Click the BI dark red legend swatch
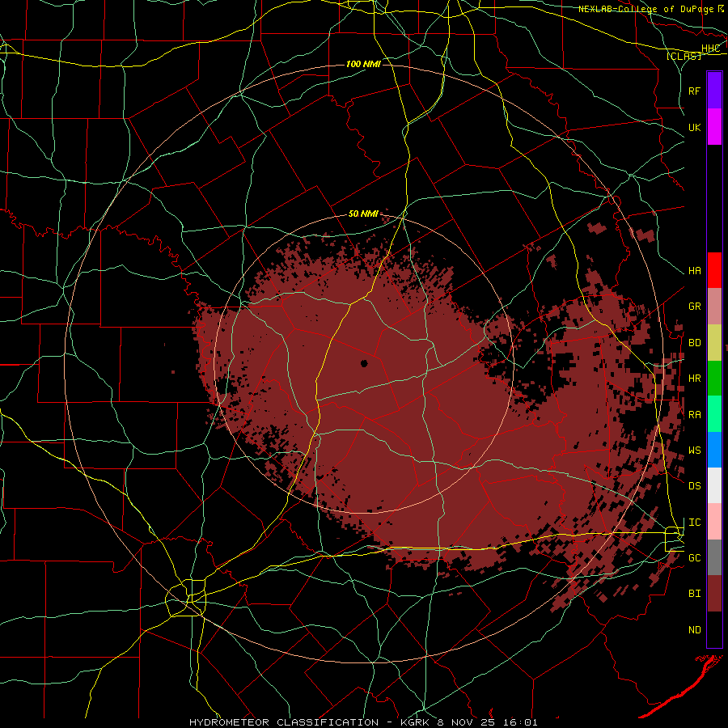The height and width of the screenshot is (728, 728). click(x=714, y=594)
